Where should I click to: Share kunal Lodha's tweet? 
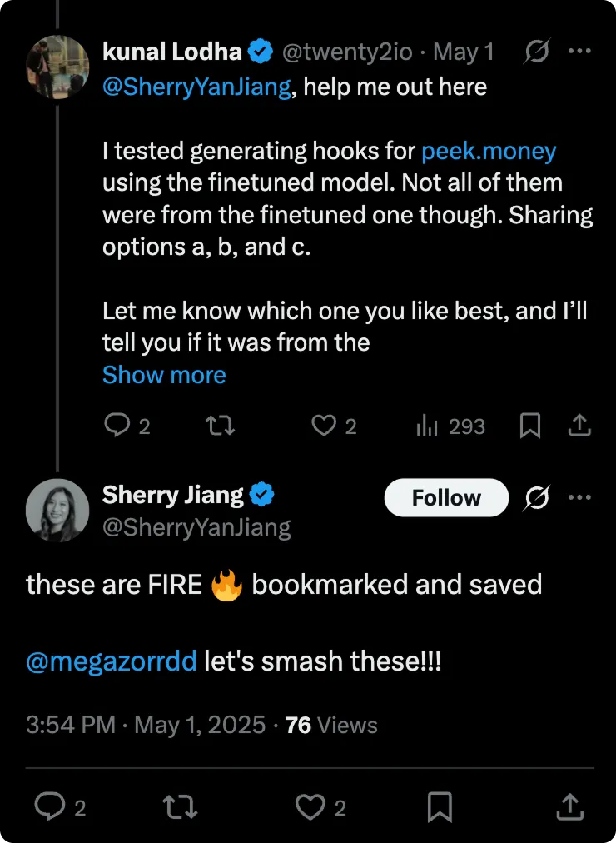579,426
